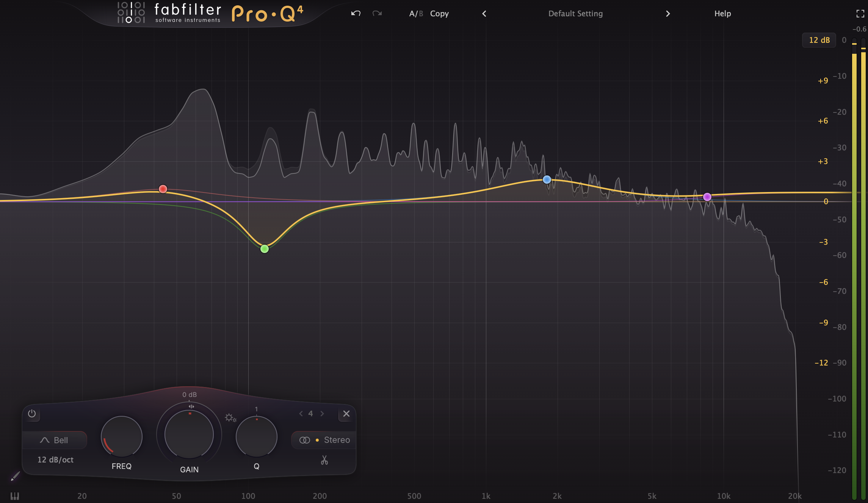Open the 12 dB display range dropdown
This screenshot has width=868, height=503.
click(x=819, y=40)
